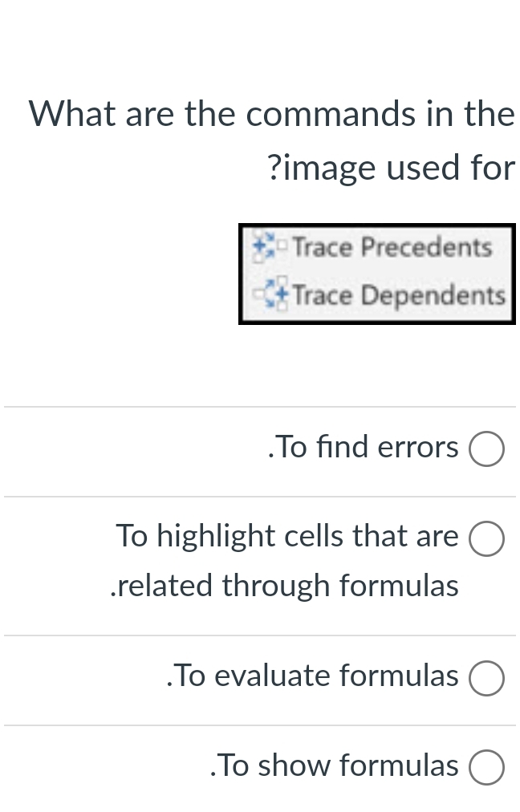The height and width of the screenshot is (812, 520).
Task: Click the radio button next to 'To find errors'
Action: (x=486, y=449)
